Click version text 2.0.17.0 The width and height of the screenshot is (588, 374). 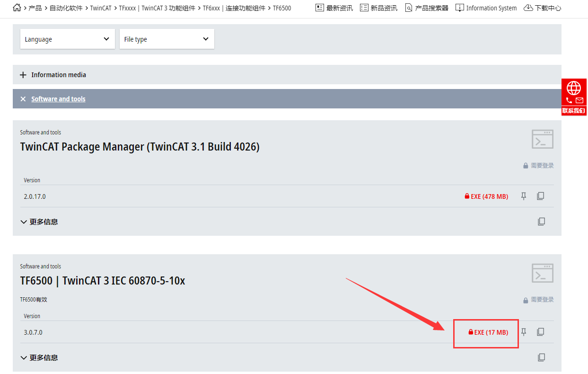[35, 196]
